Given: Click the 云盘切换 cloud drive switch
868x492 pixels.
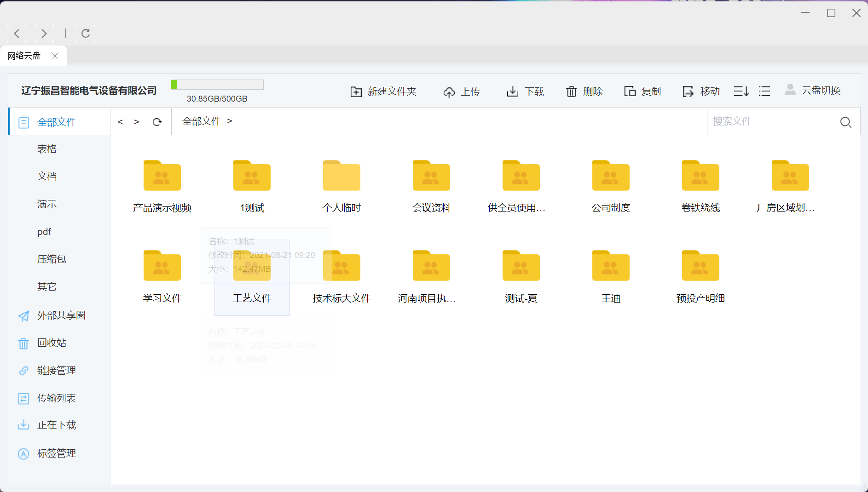Looking at the screenshot, I should (x=813, y=91).
